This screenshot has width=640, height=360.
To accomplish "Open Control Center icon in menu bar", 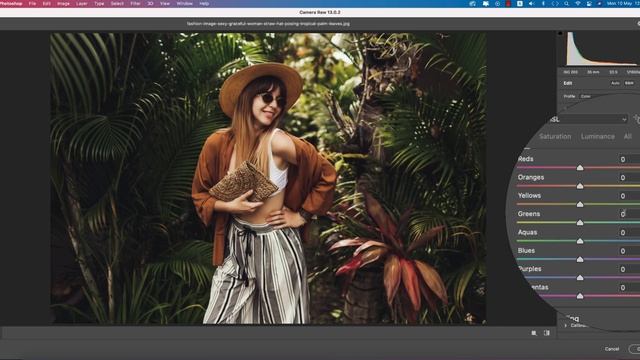I will [589, 4].
